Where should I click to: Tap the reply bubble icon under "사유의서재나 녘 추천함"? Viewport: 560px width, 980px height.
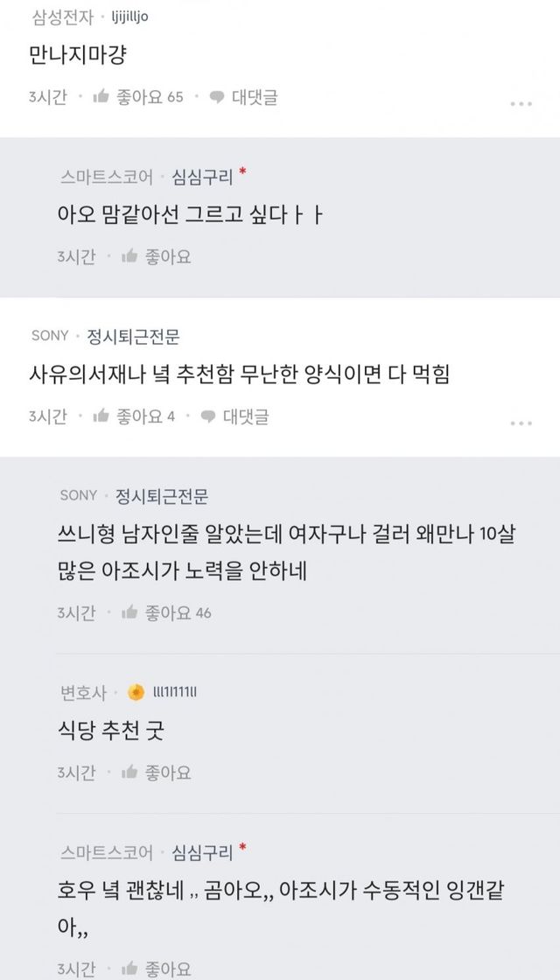click(x=208, y=416)
